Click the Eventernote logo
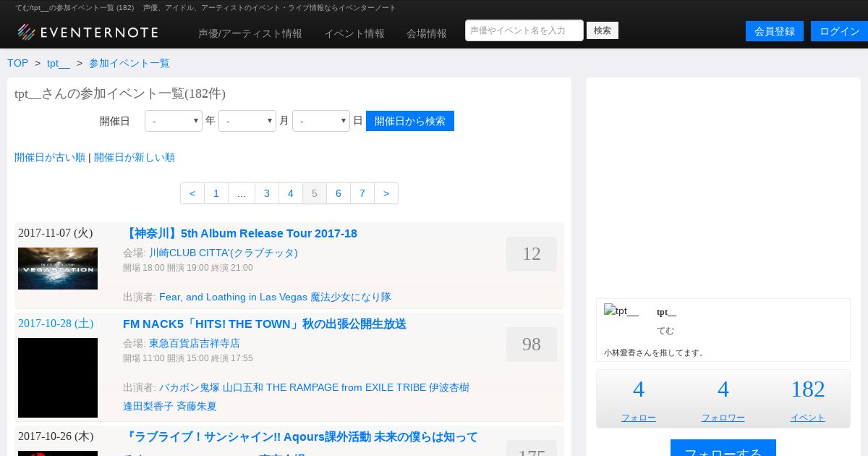The width and height of the screenshot is (868, 456). tap(88, 32)
